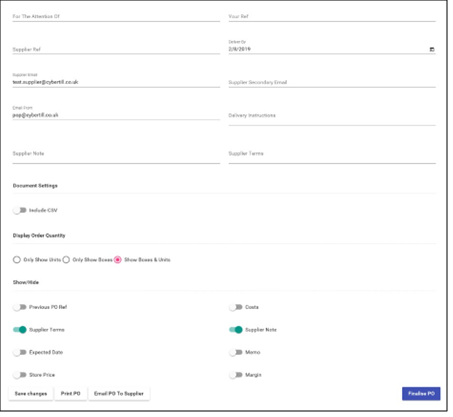Click the Save changes button
The image size is (453, 417).
[31, 394]
